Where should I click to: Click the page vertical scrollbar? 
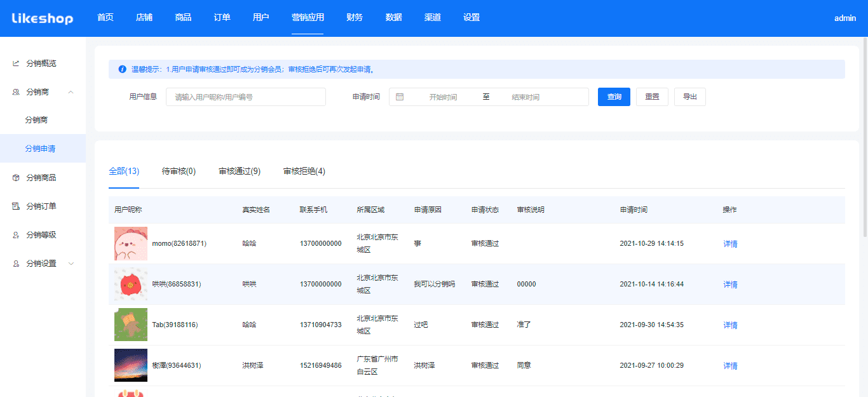tap(865, 138)
